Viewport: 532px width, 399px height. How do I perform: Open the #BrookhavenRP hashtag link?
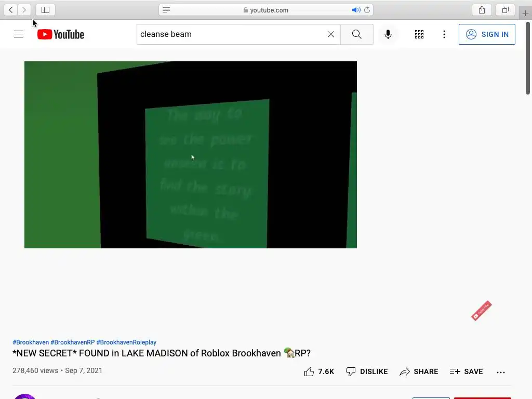73,342
